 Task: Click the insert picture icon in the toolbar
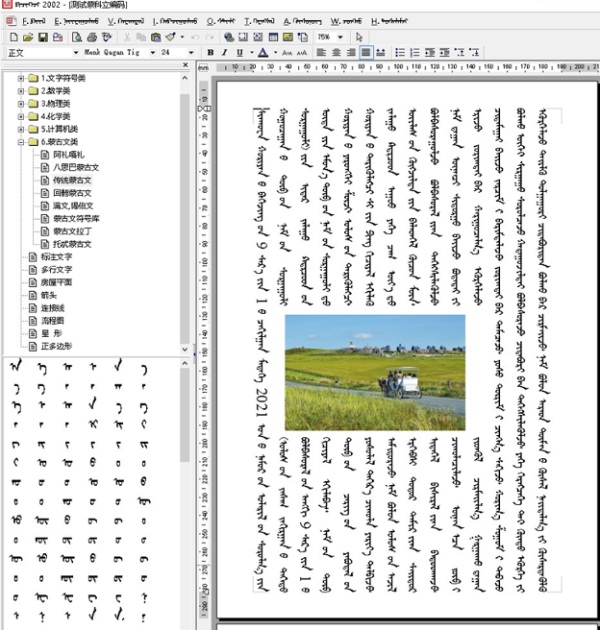click(288, 37)
